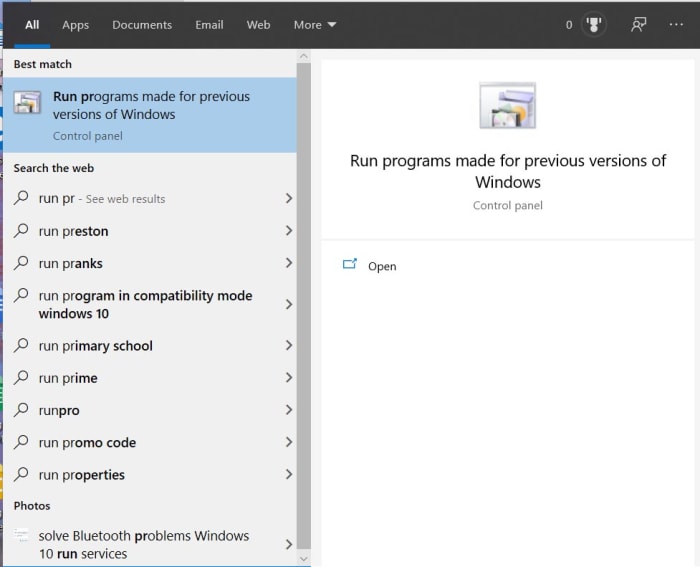The width and height of the screenshot is (700, 567).
Task: Click scroll down arrow of results list
Action: (304, 559)
